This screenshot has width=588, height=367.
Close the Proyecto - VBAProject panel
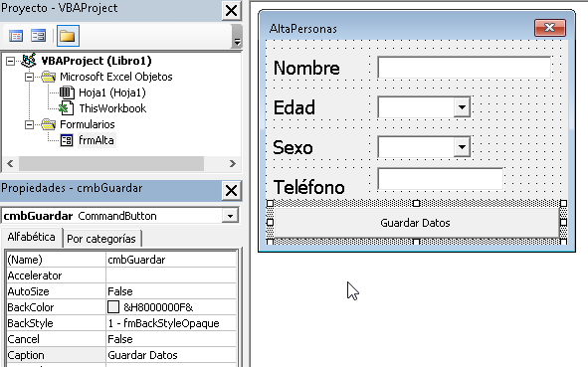(231, 11)
